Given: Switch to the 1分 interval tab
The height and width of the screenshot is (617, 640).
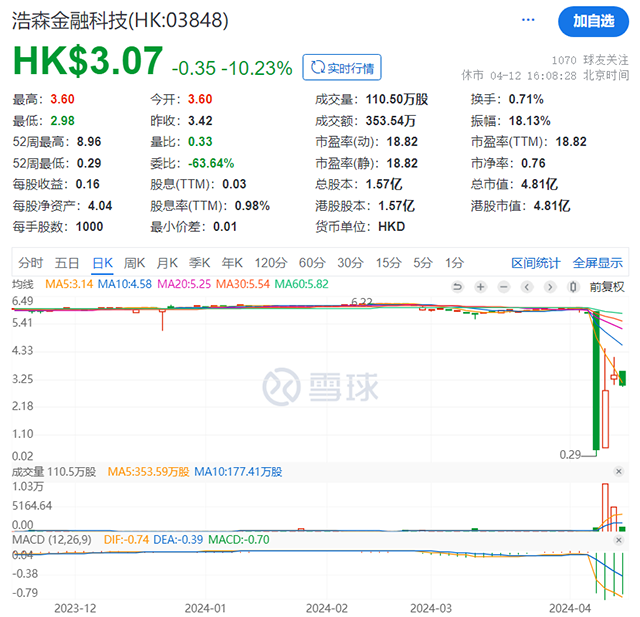Looking at the screenshot, I should pyautogui.click(x=454, y=263).
